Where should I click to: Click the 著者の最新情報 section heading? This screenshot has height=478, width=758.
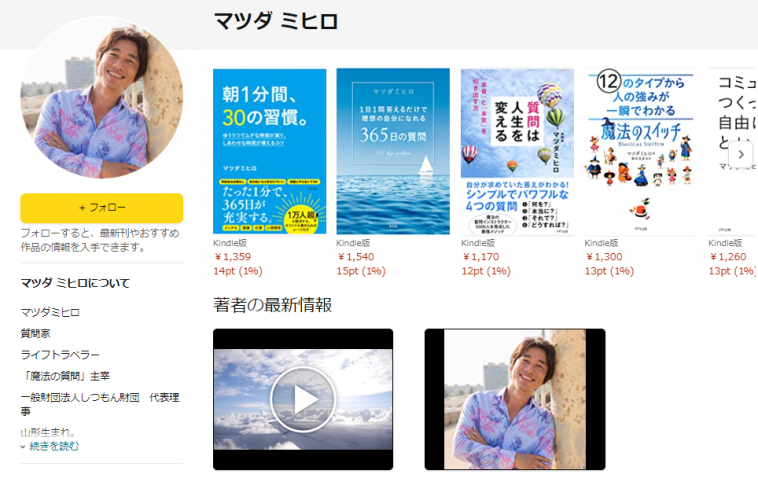(x=273, y=305)
